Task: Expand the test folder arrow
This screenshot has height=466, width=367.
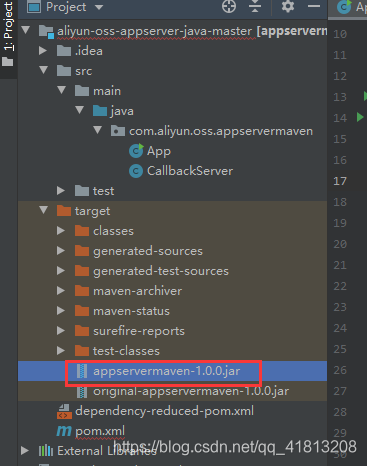Action: (61, 191)
